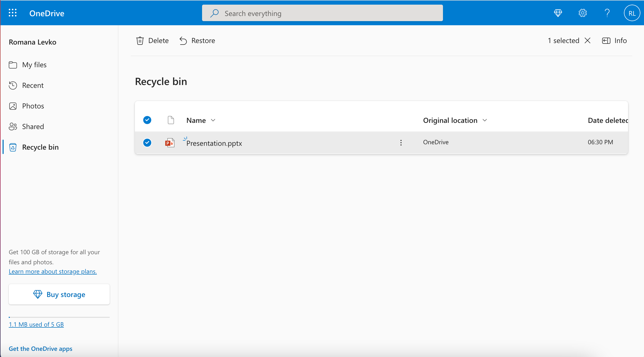Click the My files icon in sidebar
This screenshot has height=357, width=644.
13,65
